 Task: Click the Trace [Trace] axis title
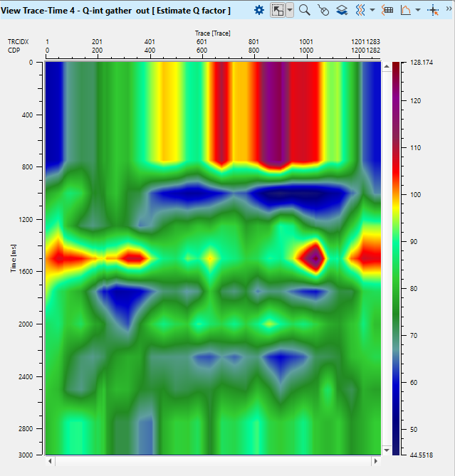213,33
